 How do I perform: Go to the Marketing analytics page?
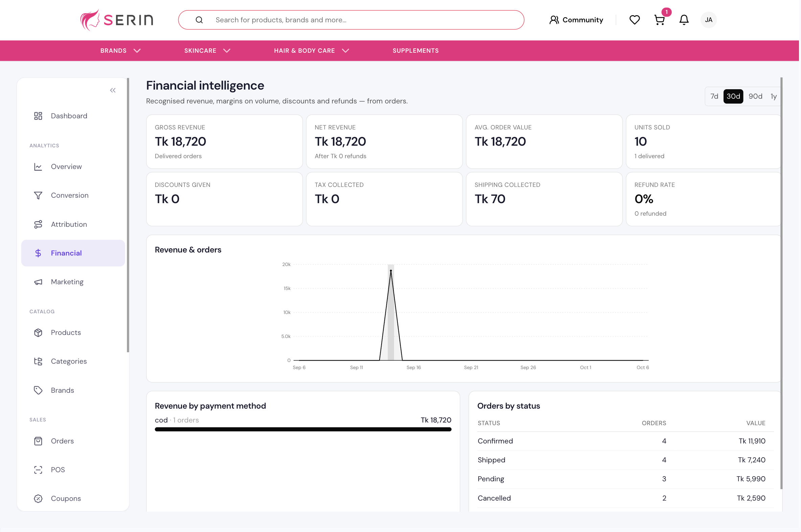(x=73, y=282)
